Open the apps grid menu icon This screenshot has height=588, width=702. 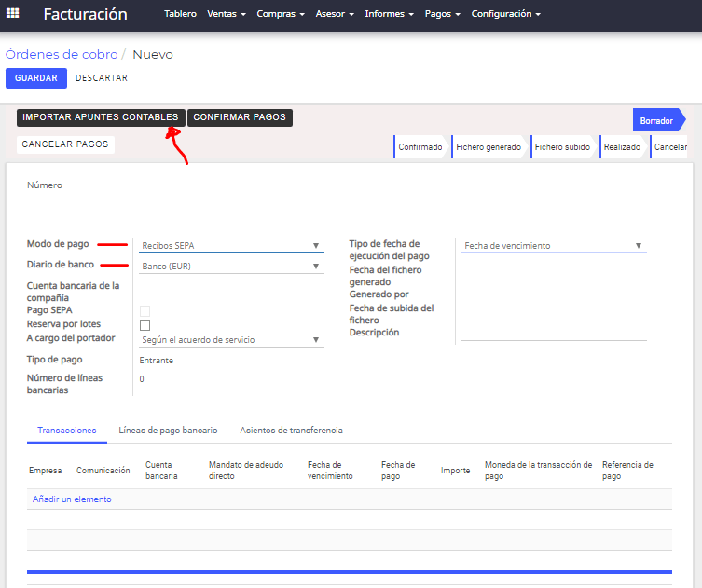coord(12,13)
